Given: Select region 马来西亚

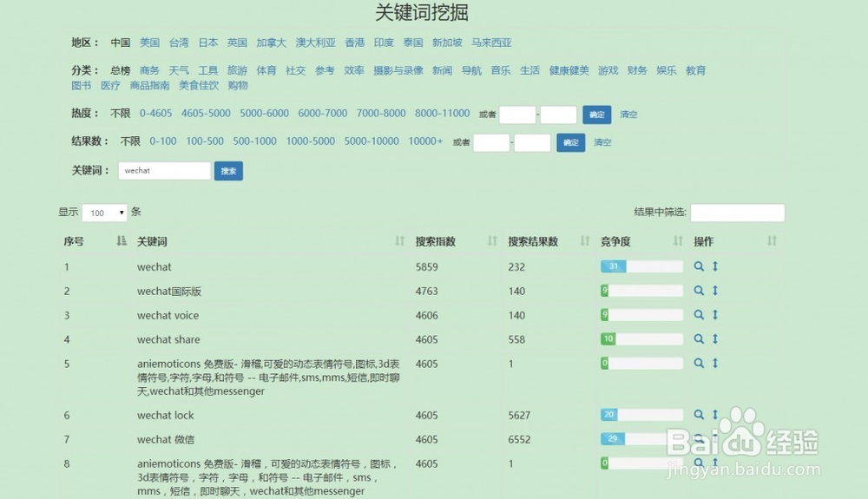Looking at the screenshot, I should (x=491, y=43).
